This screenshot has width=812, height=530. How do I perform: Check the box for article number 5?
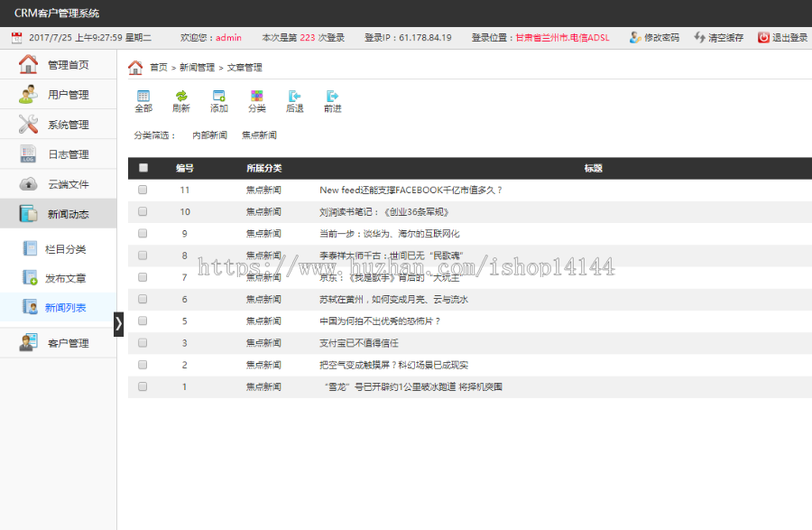pos(143,321)
